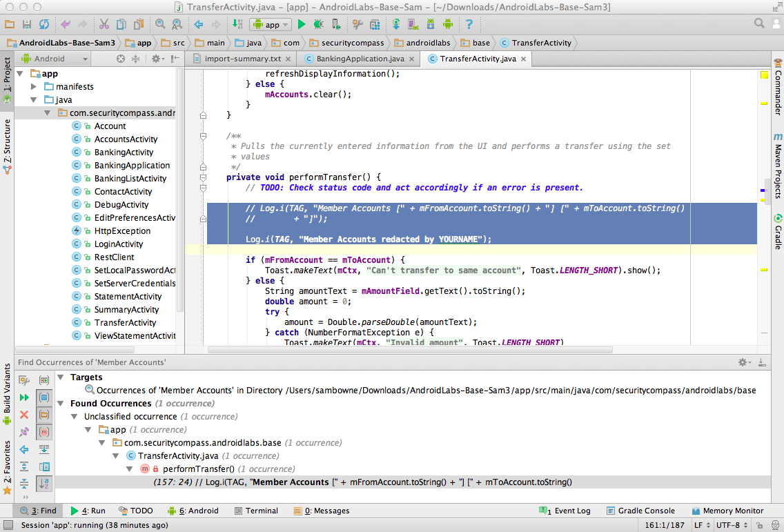Switch to the BankingApplication.java tab
The image size is (784, 532).
click(x=354, y=59)
